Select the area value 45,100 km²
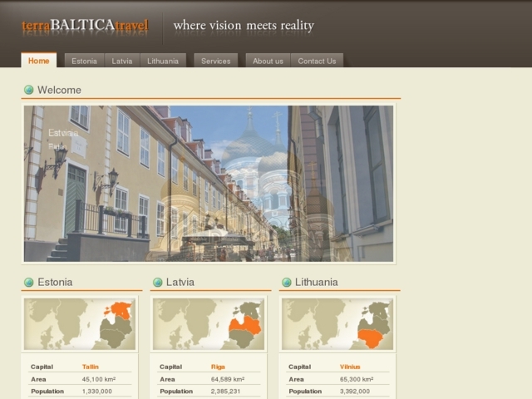The height and width of the screenshot is (399, 532). point(99,379)
